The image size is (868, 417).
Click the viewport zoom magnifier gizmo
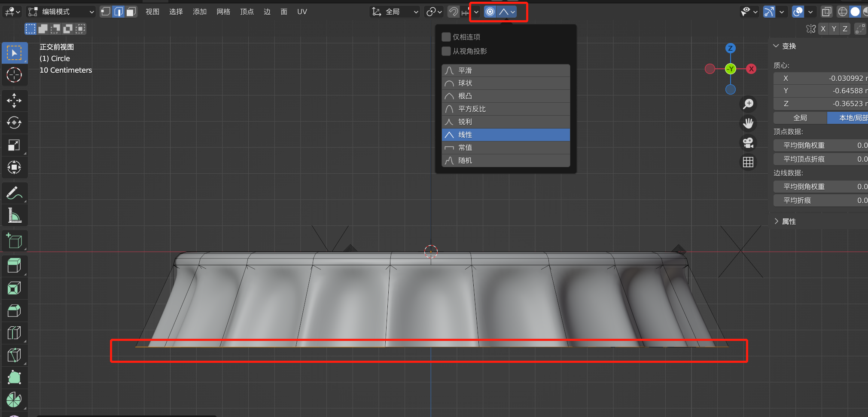pos(748,104)
